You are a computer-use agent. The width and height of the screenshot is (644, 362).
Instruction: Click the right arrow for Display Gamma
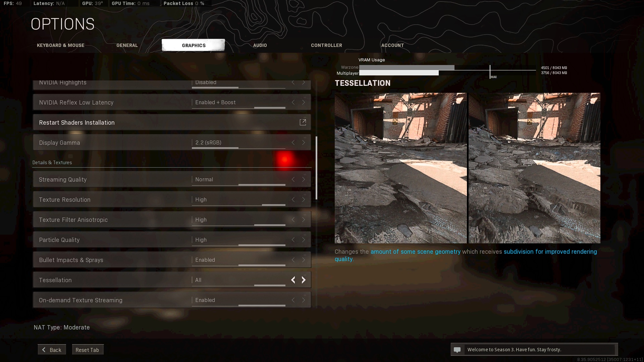click(x=304, y=142)
